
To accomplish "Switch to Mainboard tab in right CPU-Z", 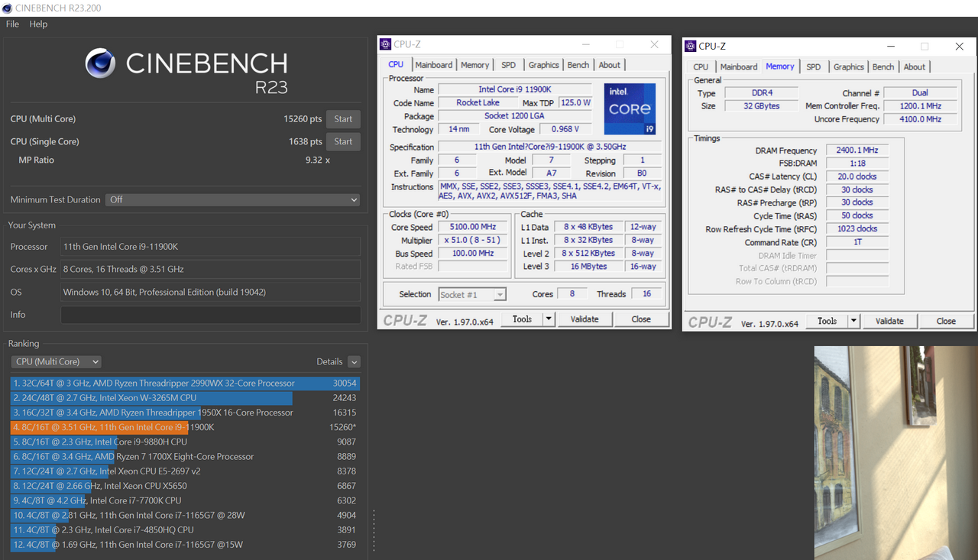I will (739, 67).
